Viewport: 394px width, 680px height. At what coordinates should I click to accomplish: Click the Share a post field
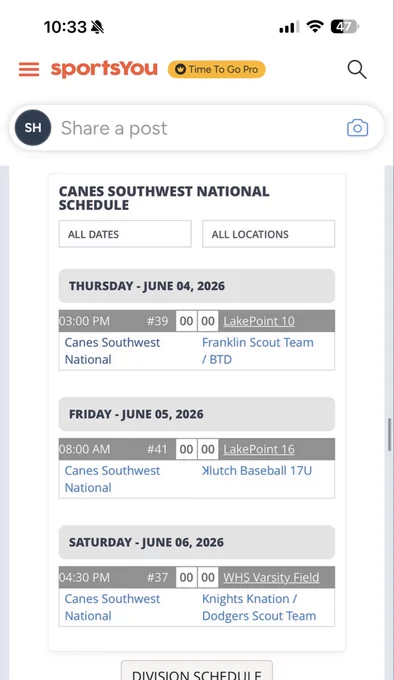tap(197, 128)
